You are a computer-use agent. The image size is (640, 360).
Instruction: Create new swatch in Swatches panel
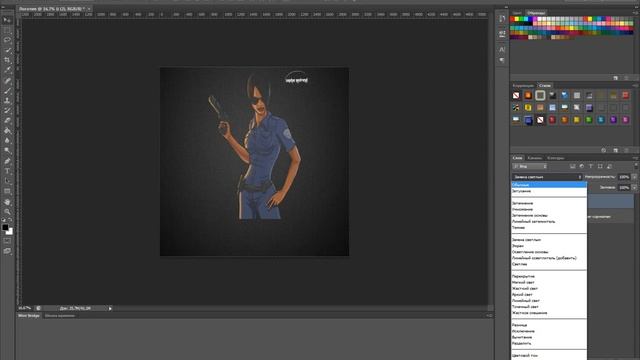(x=616, y=78)
